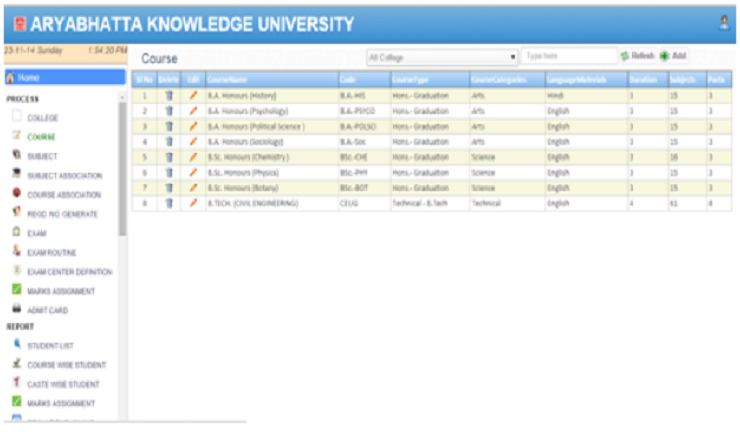Click the Refresh icon button
Image resolution: width=740 pixels, height=434 pixels.
pyautogui.click(x=625, y=57)
